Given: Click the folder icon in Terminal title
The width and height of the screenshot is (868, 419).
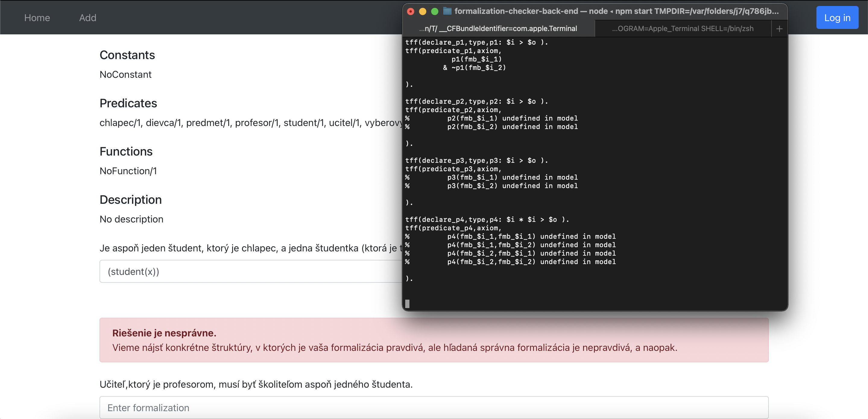Looking at the screenshot, I should tap(447, 11).
